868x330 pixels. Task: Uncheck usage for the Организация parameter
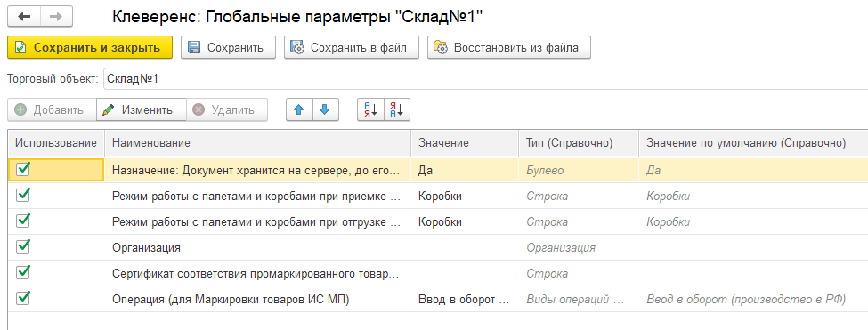[x=23, y=246]
